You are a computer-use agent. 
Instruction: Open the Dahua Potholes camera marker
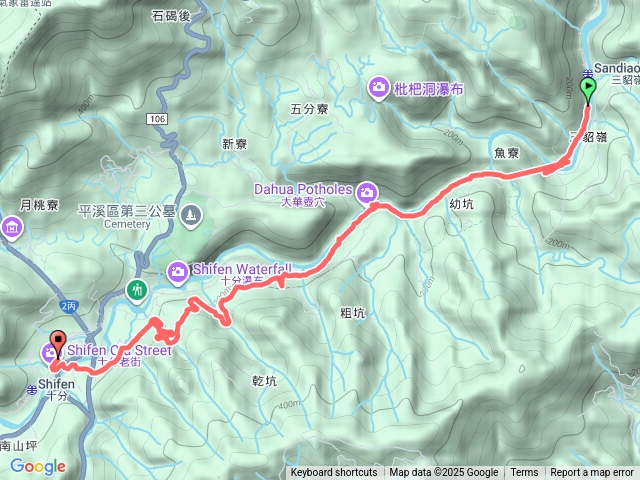pyautogui.click(x=367, y=192)
